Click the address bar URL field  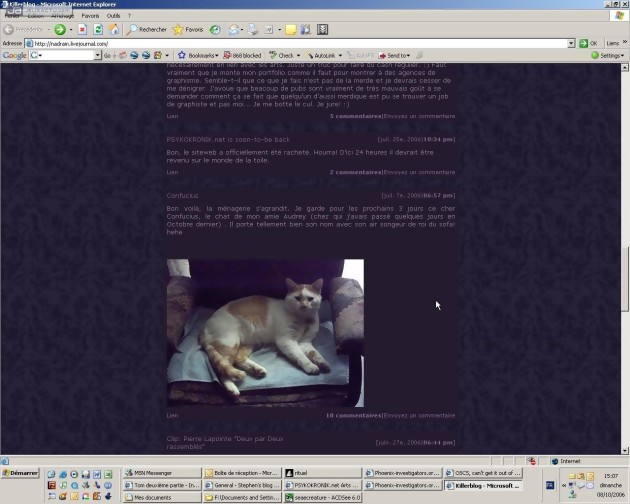coord(299,43)
